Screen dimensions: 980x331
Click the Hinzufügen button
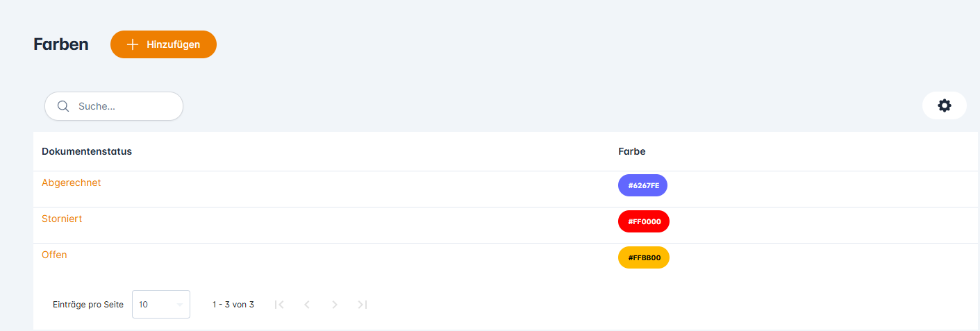click(x=163, y=44)
